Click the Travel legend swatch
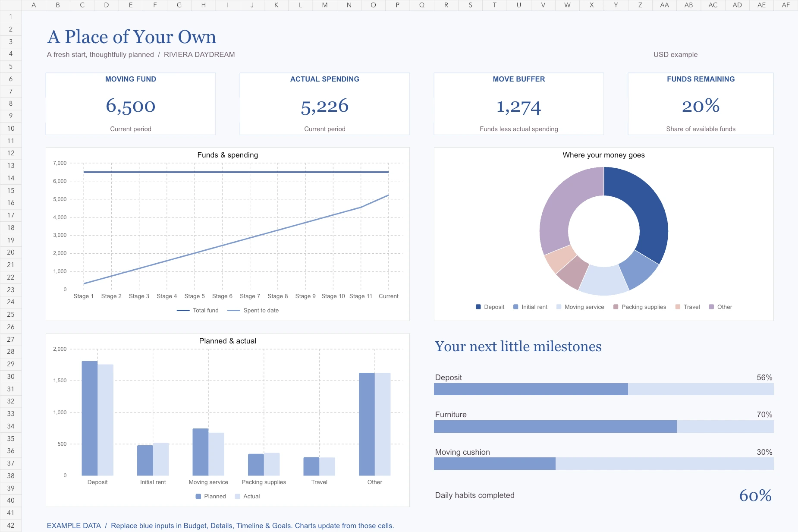798x532 pixels. point(678,307)
